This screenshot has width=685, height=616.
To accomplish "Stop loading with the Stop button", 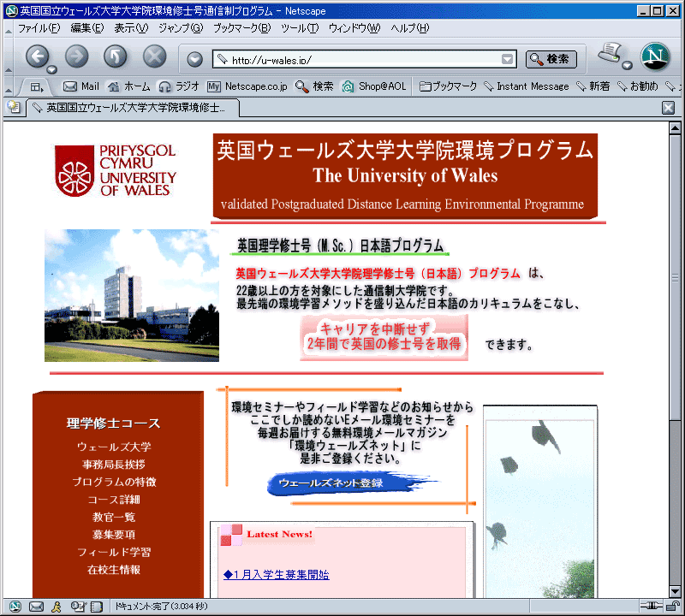I will [155, 56].
